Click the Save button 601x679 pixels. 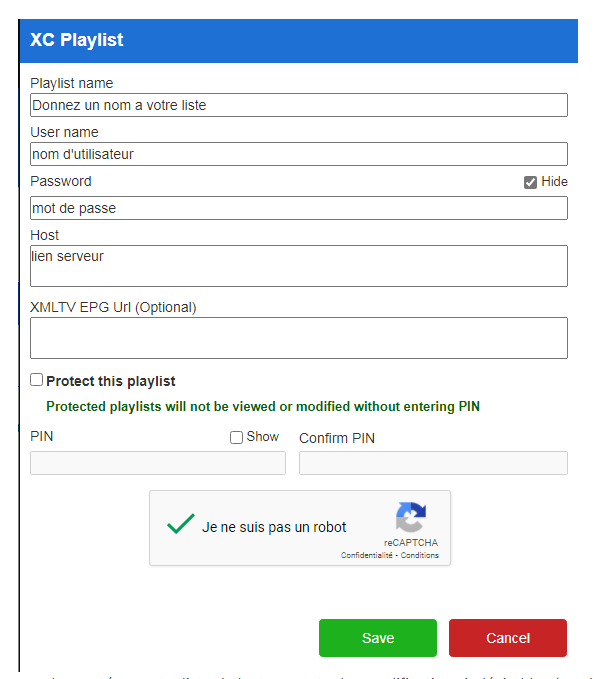coord(377,638)
